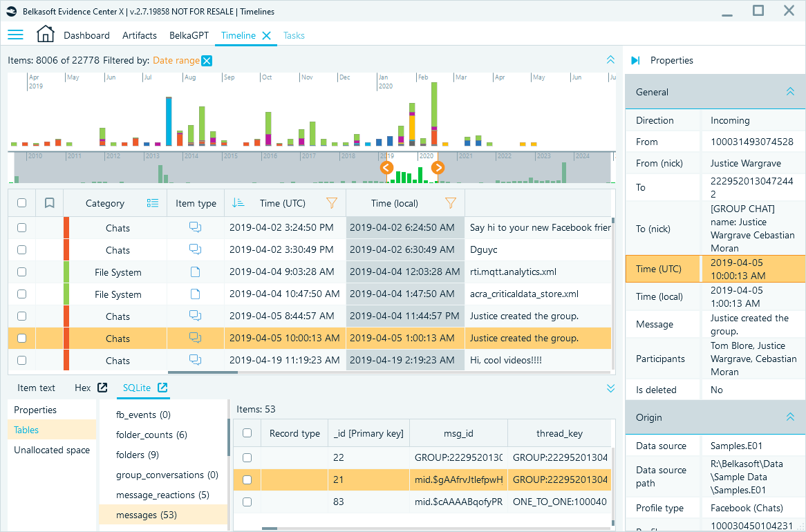This screenshot has height=532, width=806.
Task: Open Hex viewer in external window
Action: (x=102, y=388)
